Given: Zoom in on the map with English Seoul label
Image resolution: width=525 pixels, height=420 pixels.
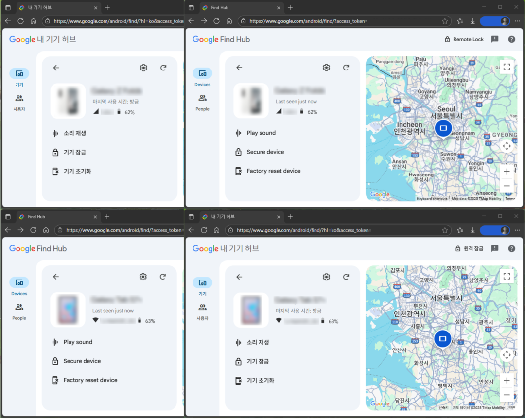Looking at the screenshot, I should click(507, 171).
